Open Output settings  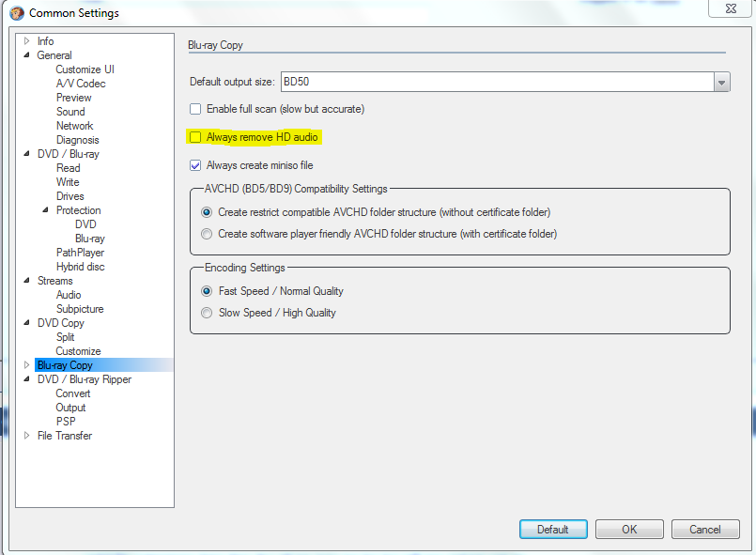click(70, 408)
